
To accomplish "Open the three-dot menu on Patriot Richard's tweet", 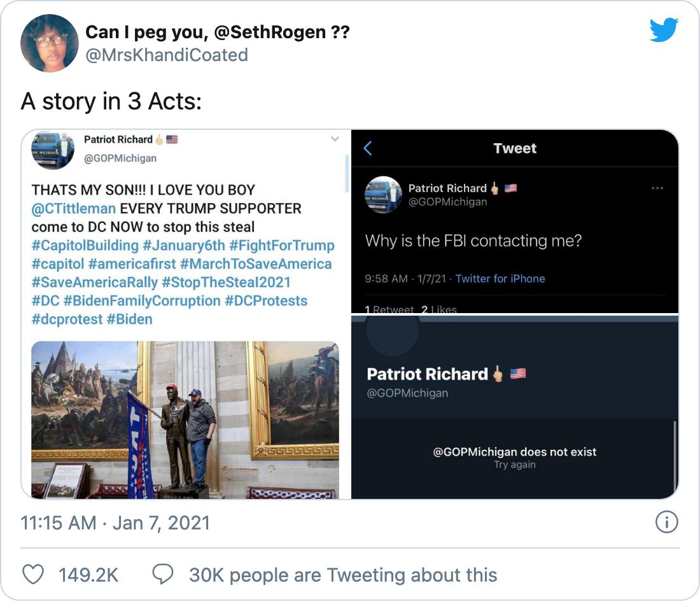I will [x=658, y=188].
